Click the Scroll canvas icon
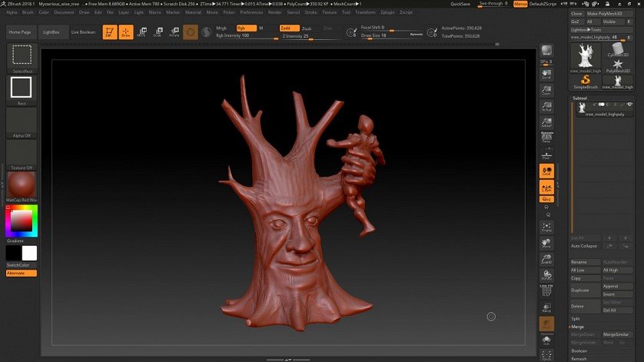The width and height of the screenshot is (644, 362). pos(546,74)
